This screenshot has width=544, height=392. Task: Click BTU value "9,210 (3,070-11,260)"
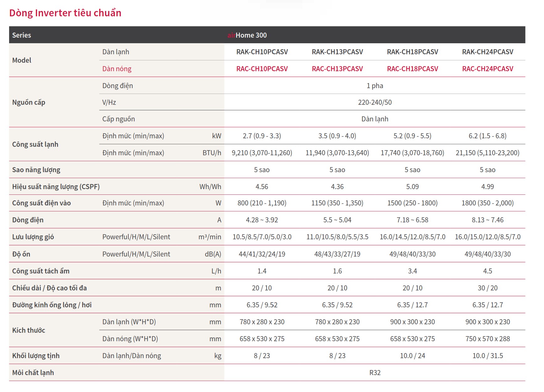[x=262, y=153]
